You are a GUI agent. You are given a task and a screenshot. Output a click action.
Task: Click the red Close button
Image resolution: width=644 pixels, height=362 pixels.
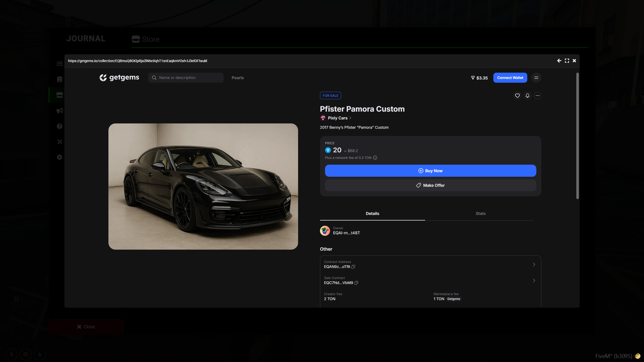click(86, 327)
